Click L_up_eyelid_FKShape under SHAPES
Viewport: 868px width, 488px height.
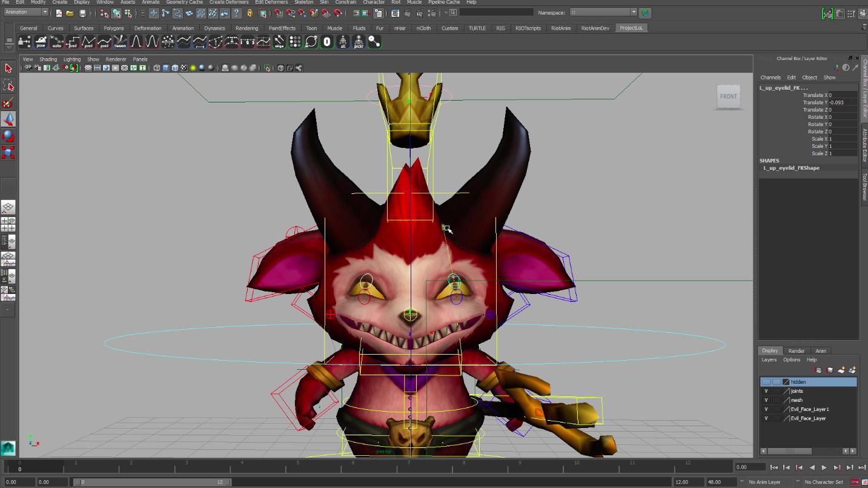click(x=791, y=168)
